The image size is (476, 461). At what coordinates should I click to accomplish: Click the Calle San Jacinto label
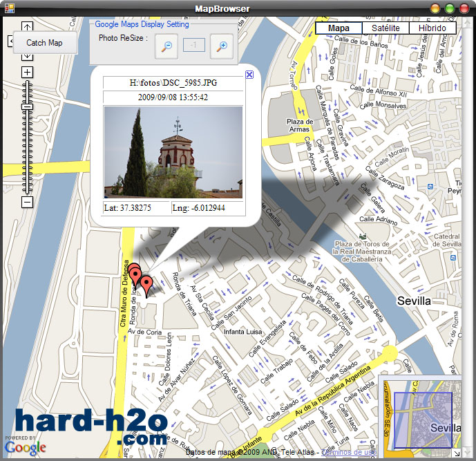pyautogui.click(x=231, y=313)
